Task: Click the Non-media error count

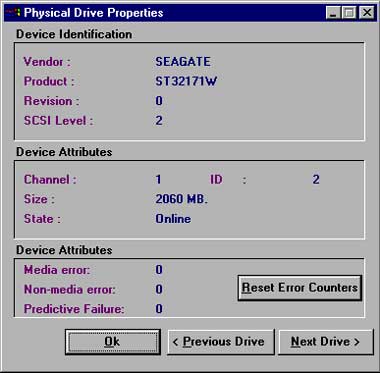Action: click(x=159, y=289)
